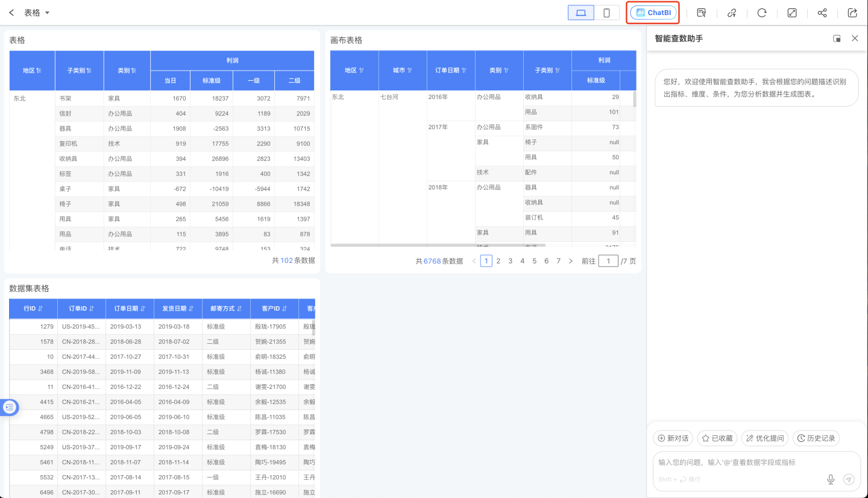Click the microphone voice input icon
Image resolution: width=868 pixels, height=498 pixels.
pyautogui.click(x=831, y=479)
